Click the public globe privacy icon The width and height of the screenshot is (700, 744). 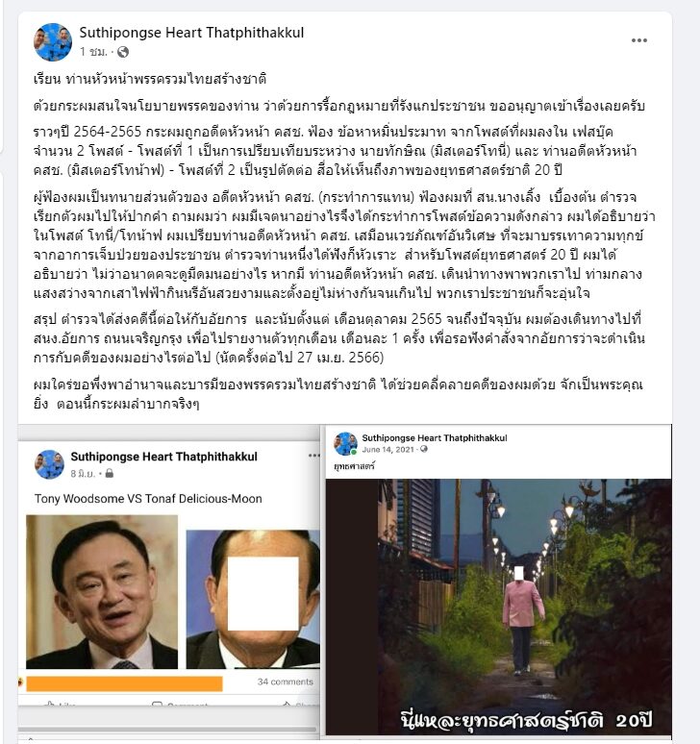click(123, 52)
